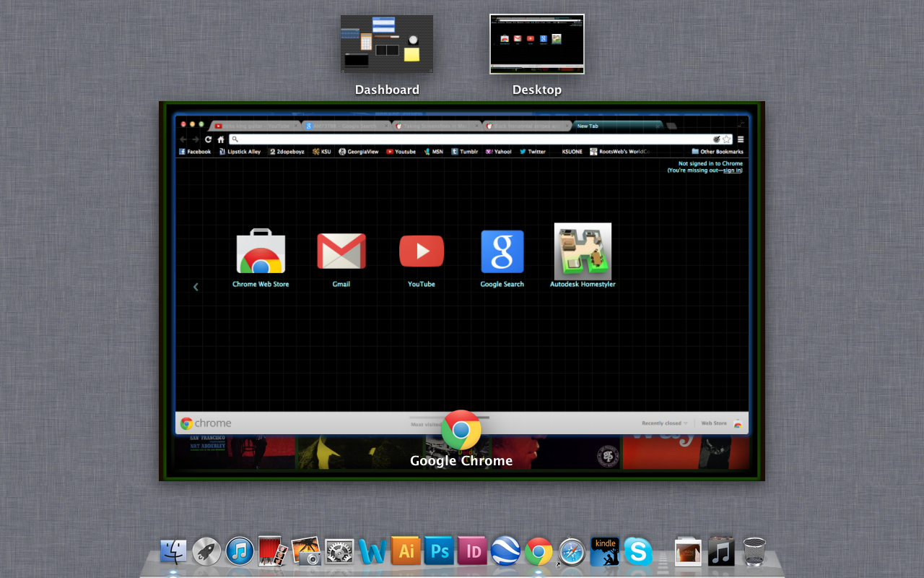Click Chrome's home button
The width and height of the screenshot is (924, 578).
click(221, 139)
